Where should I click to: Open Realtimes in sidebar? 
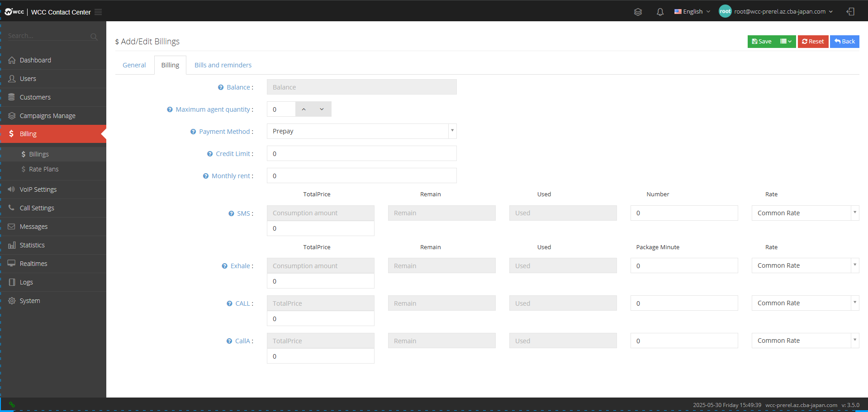[x=53, y=264]
